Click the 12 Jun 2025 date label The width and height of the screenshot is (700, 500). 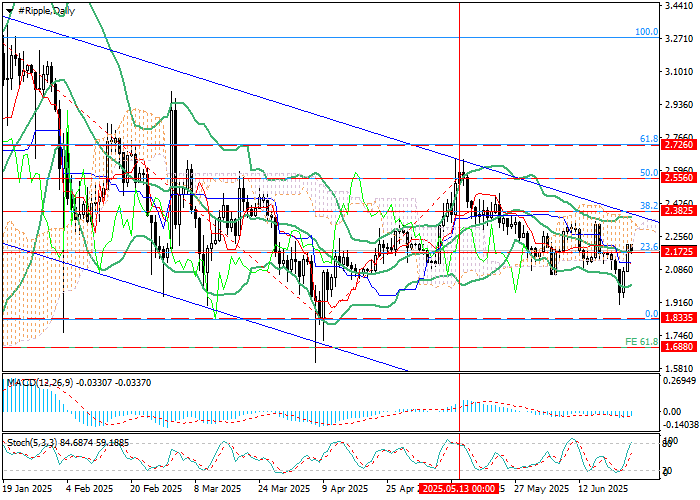603,489
